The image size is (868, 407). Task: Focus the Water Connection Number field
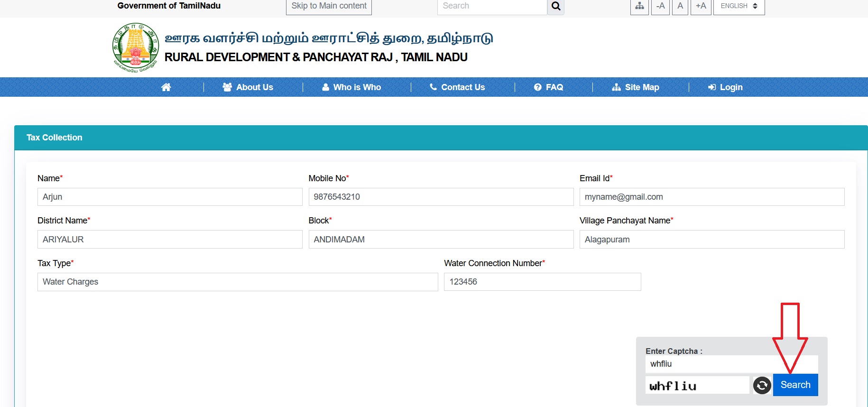(542, 282)
